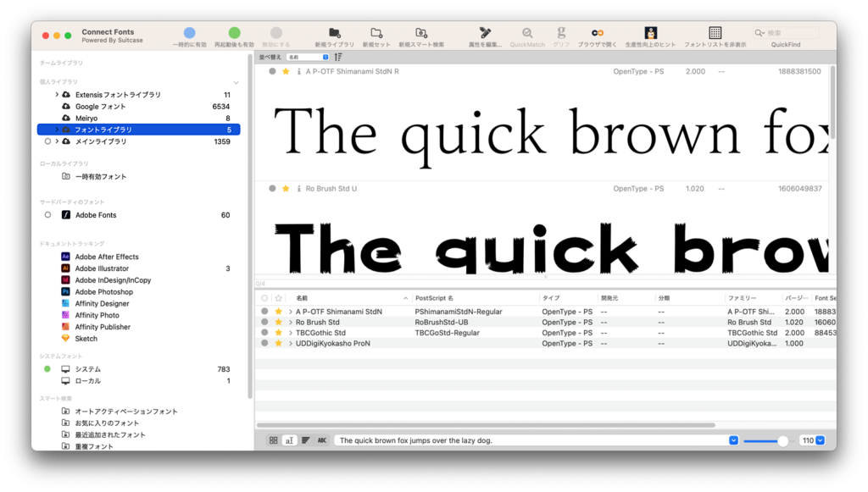Sort by 分類 column header
This screenshot has width=868, height=492.
tap(690, 298)
